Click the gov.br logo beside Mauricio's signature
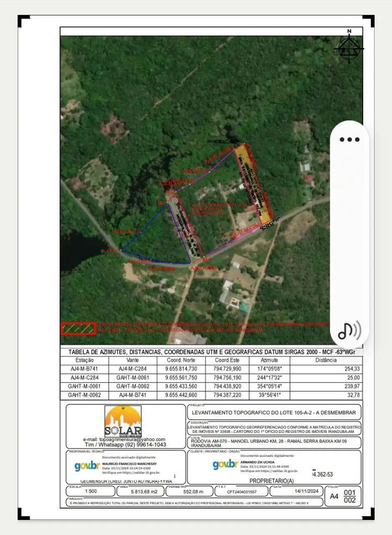Image resolution: width=392 pixels, height=535 pixels. (87, 466)
